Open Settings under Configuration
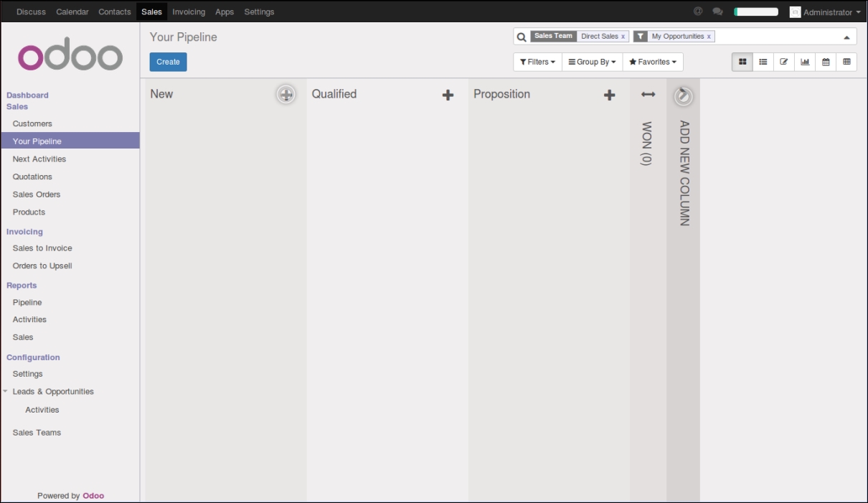Image resolution: width=868 pixels, height=503 pixels. coord(28,374)
